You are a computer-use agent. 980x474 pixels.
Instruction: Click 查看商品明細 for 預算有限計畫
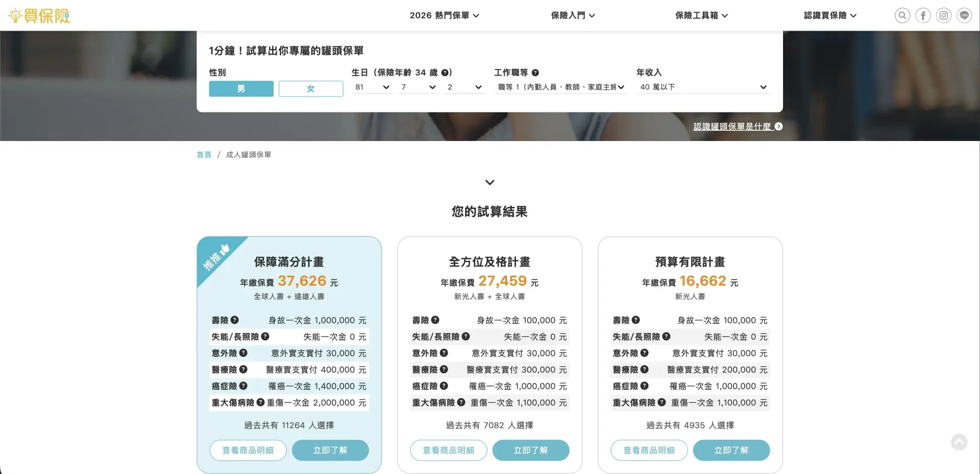pyautogui.click(x=649, y=450)
